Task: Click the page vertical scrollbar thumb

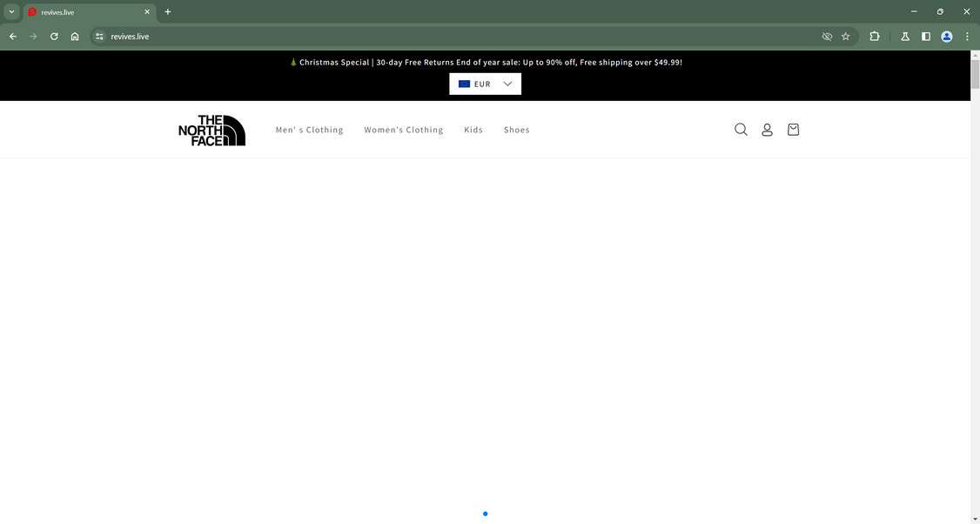Action: 975,74
